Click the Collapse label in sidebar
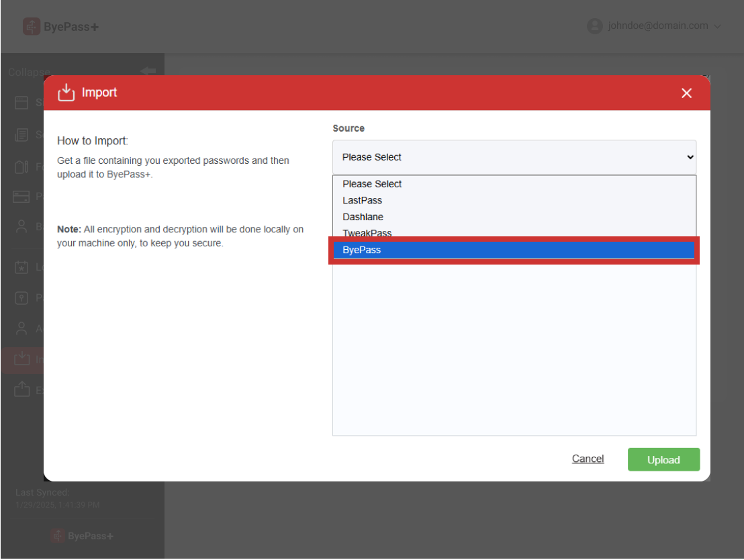Screen dimensions: 744x560 [29, 73]
